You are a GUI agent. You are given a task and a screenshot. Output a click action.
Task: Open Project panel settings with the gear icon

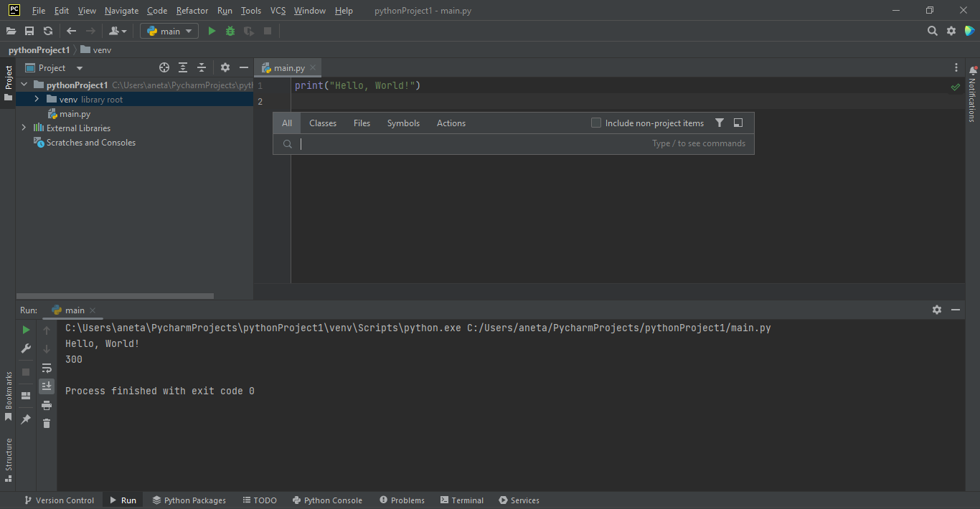coord(225,67)
